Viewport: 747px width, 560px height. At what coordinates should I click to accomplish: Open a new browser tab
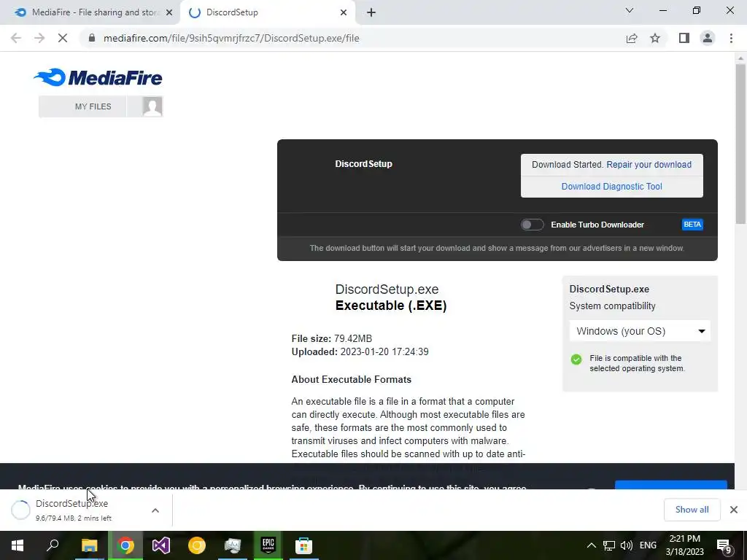click(x=371, y=12)
